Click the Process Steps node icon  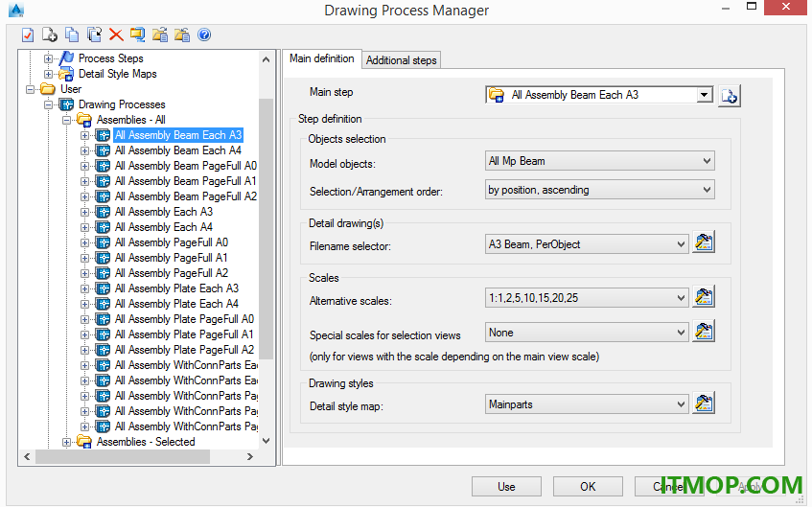click(x=66, y=58)
